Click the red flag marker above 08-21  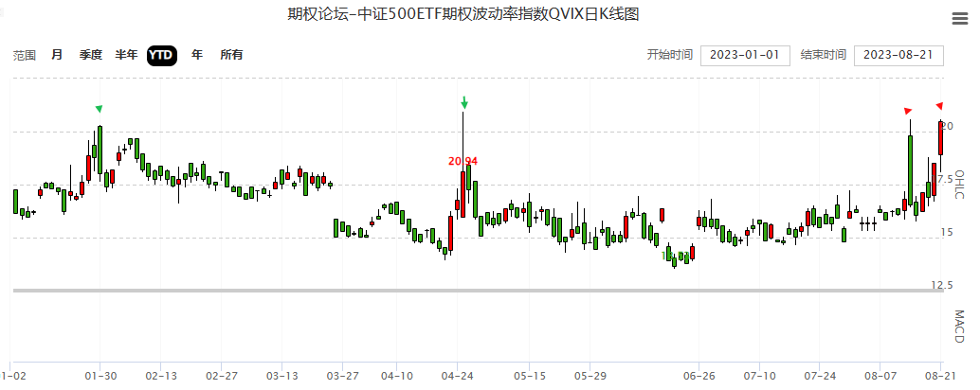(938, 105)
